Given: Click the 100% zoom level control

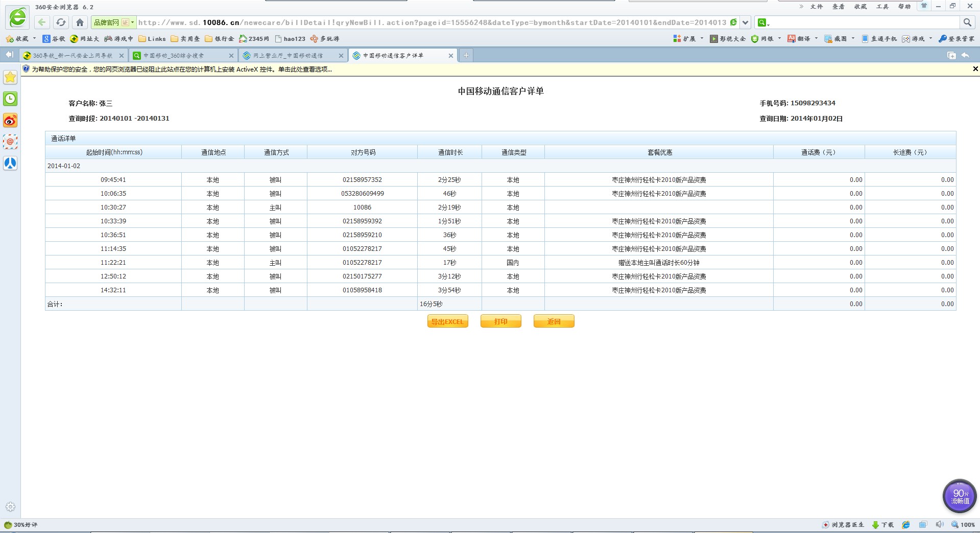Looking at the screenshot, I should [x=963, y=525].
